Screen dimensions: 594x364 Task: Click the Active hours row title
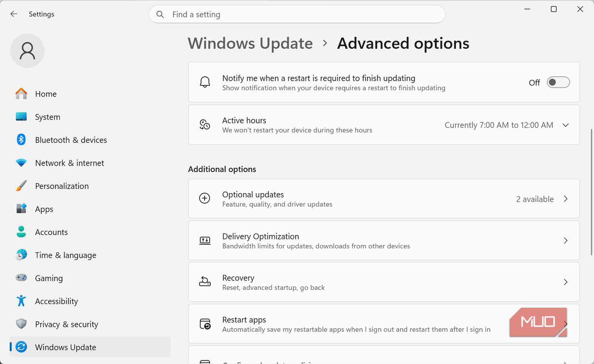point(244,120)
